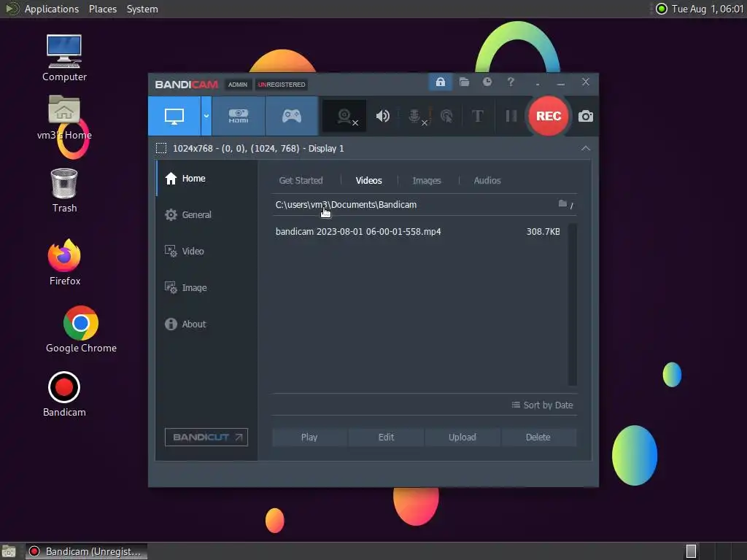Open the Image settings section
This screenshot has height=560, width=747.
pos(206,287)
